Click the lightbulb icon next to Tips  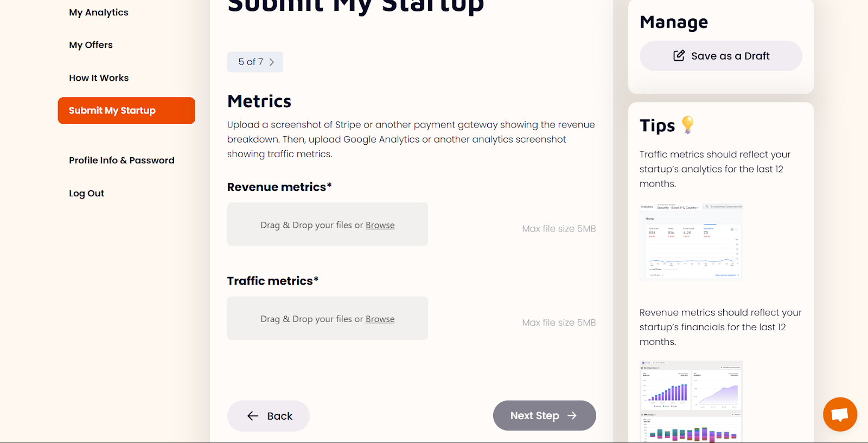(687, 125)
